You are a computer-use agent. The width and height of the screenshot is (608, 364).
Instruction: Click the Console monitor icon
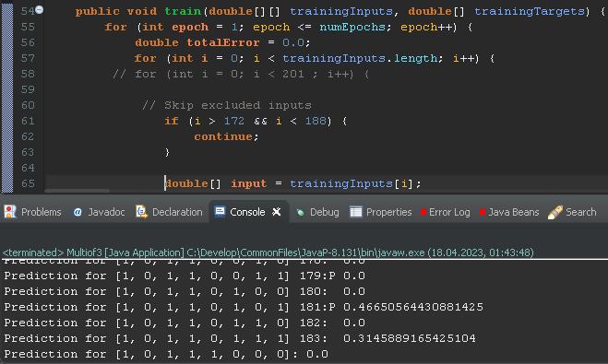pyautogui.click(x=220, y=212)
